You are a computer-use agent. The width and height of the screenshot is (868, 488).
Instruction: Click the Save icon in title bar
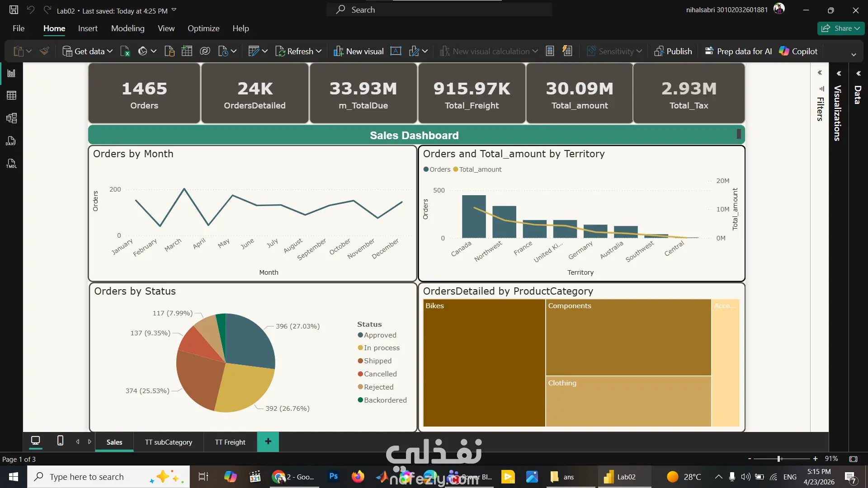point(14,10)
